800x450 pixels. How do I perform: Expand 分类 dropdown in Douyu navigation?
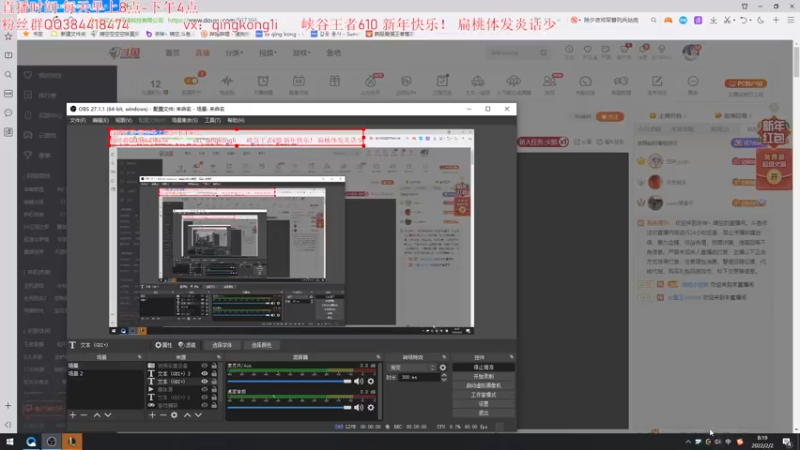(x=234, y=53)
